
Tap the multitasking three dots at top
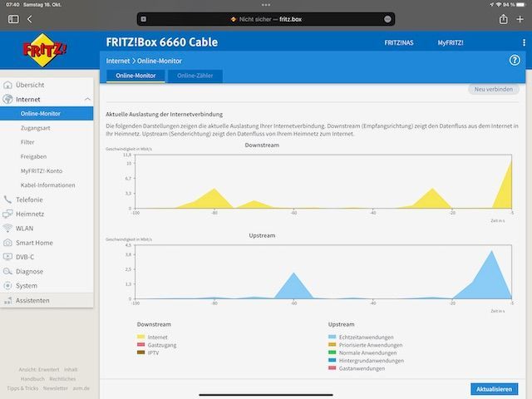(266, 5)
